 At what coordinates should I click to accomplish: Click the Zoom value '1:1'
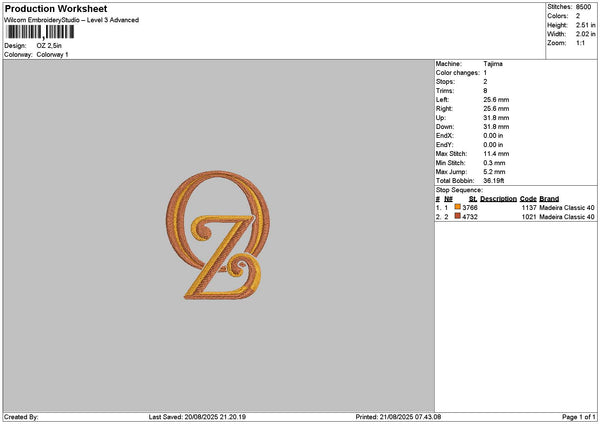(580, 43)
